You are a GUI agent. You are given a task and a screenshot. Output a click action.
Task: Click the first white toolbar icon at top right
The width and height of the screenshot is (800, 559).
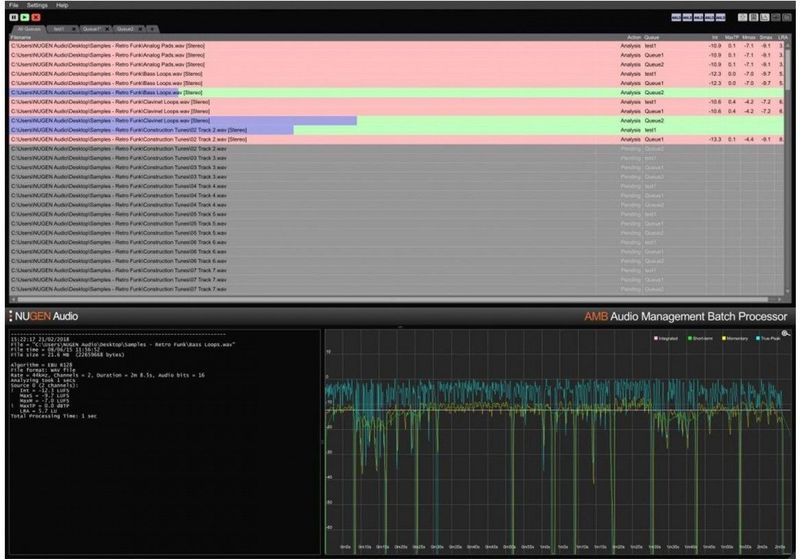coord(742,17)
